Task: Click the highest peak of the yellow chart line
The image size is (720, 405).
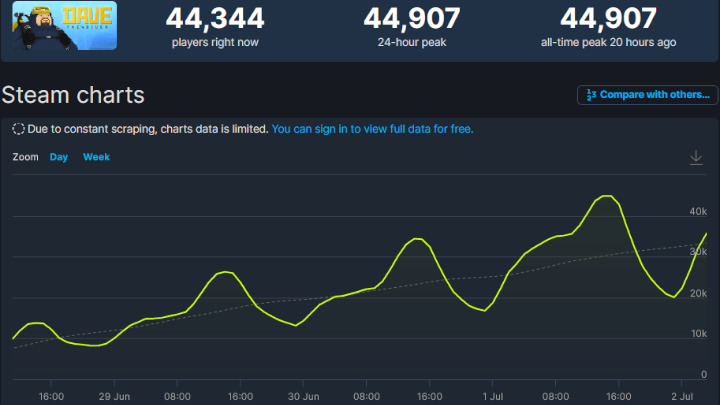Action: point(604,196)
